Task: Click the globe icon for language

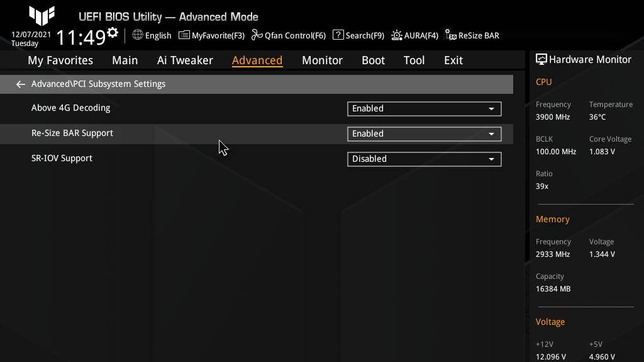Action: pyautogui.click(x=138, y=35)
